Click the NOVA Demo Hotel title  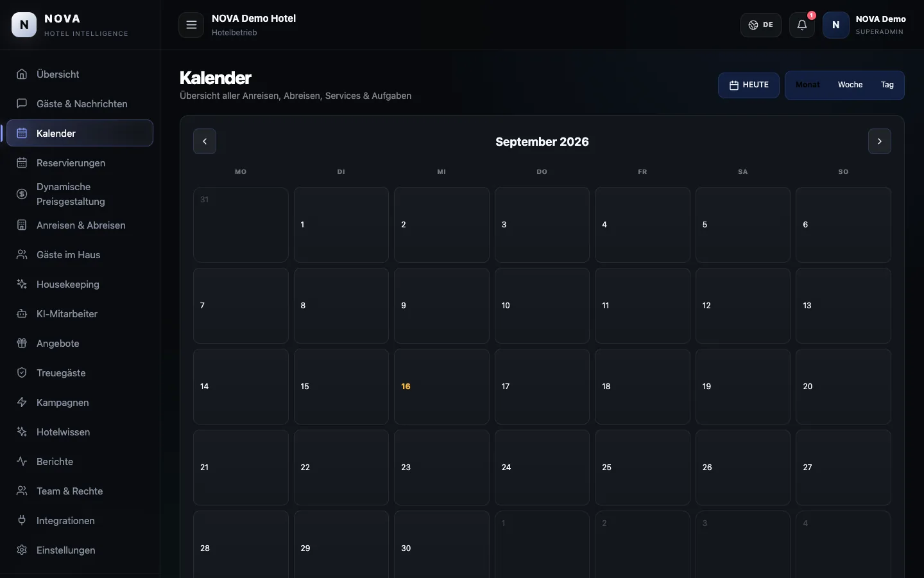(x=253, y=19)
